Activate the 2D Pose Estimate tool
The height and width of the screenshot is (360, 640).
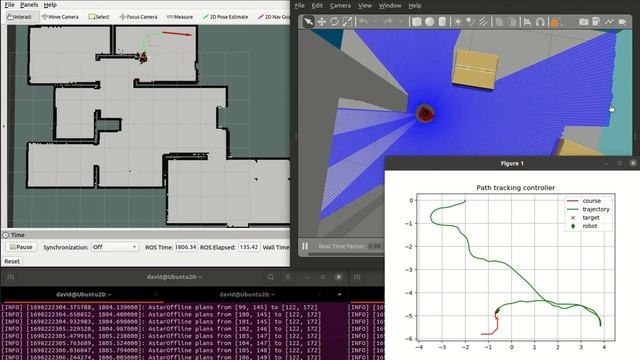(x=225, y=17)
